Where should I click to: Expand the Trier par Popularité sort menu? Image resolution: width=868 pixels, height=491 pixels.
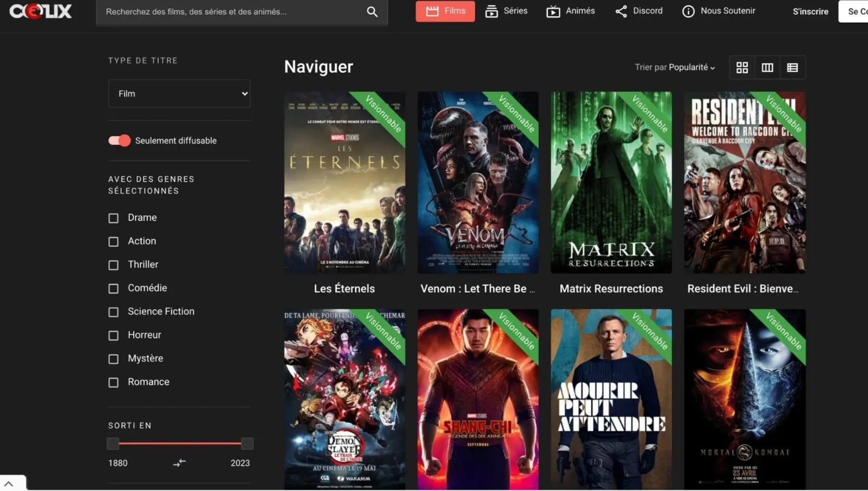(675, 67)
